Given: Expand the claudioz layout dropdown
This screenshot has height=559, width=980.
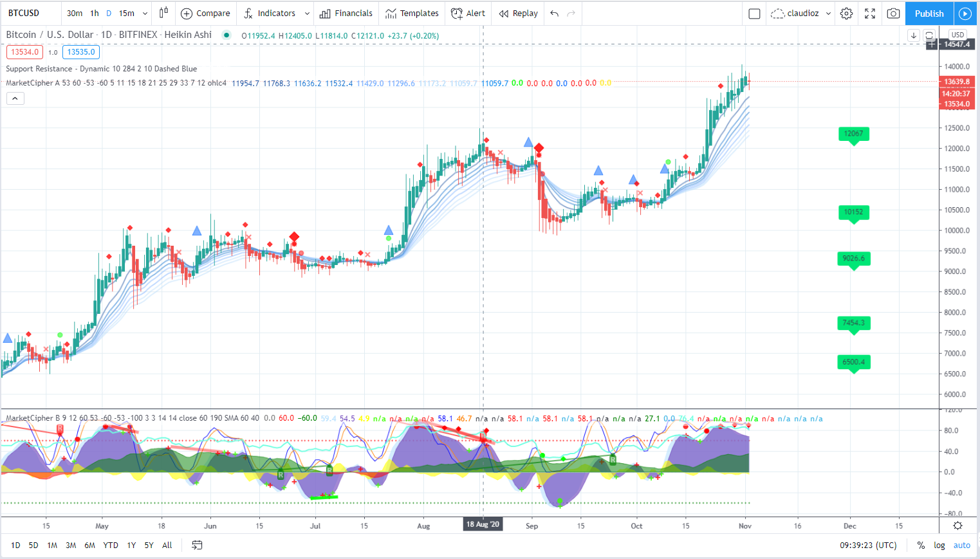Looking at the screenshot, I should tap(828, 13).
